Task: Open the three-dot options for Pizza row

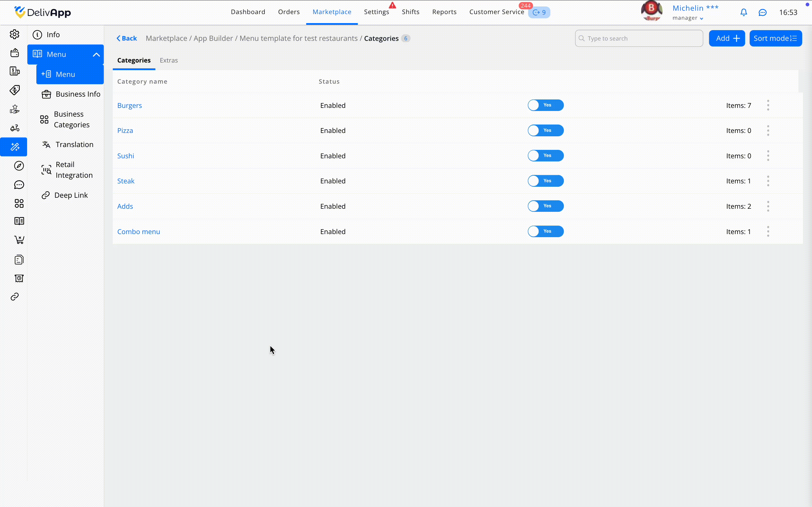Action: (768, 130)
